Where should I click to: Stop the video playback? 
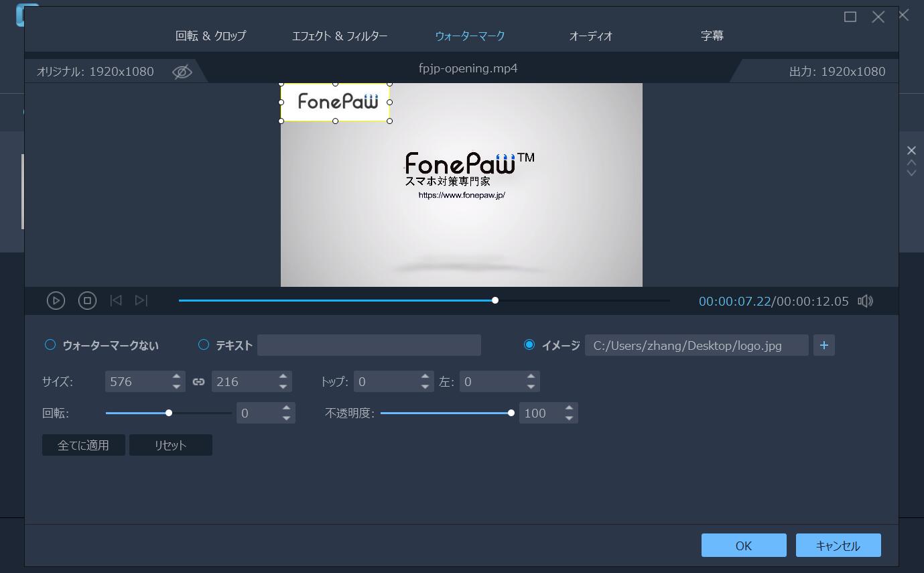point(87,301)
